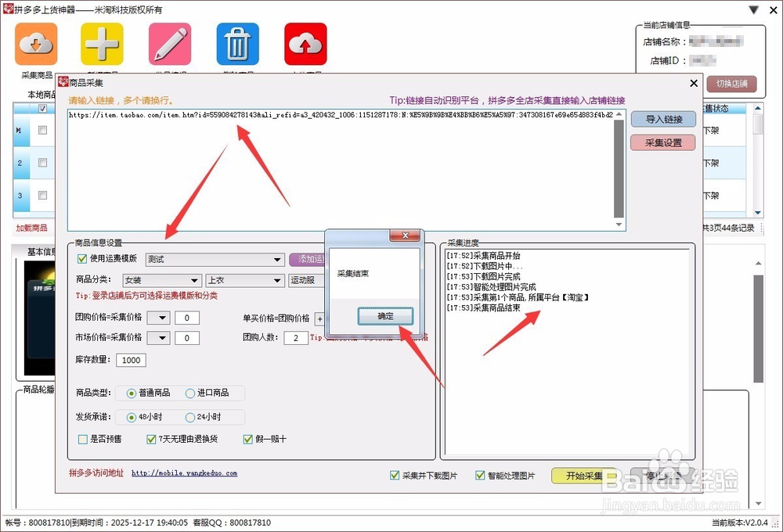783x532 pixels.
Task: Click log line 智能处理图片完成
Action: pos(491,287)
